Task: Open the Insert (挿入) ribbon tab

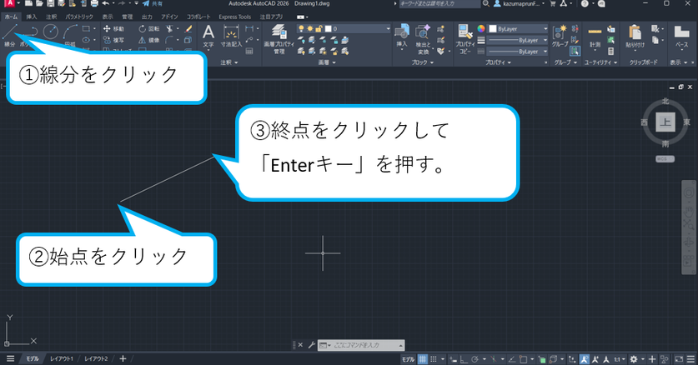Action: [x=32, y=17]
